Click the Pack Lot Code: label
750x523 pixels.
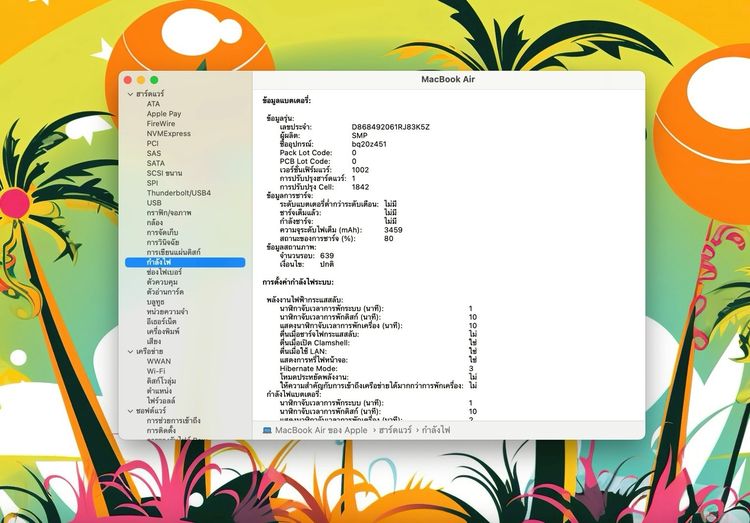306,153
